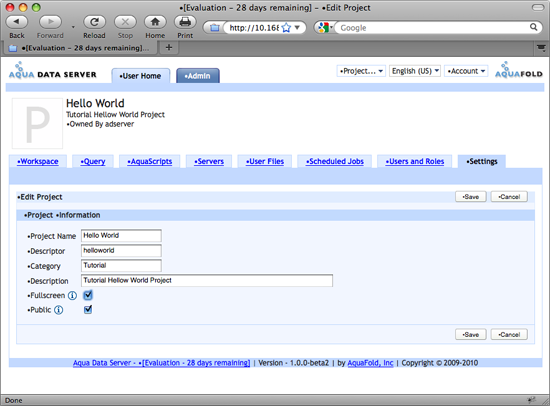Uncheck the Fullscreen checkbox
The height and width of the screenshot is (406, 550).
click(x=88, y=295)
